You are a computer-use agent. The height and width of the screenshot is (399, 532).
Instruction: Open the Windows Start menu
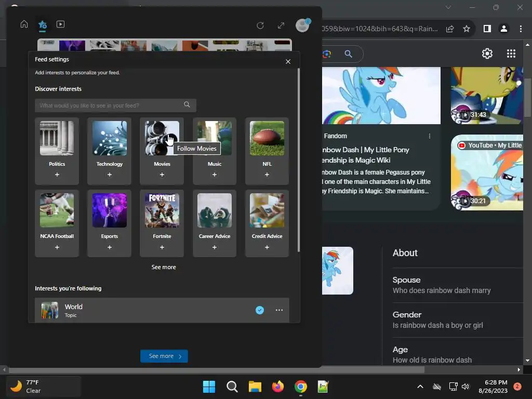click(209, 387)
